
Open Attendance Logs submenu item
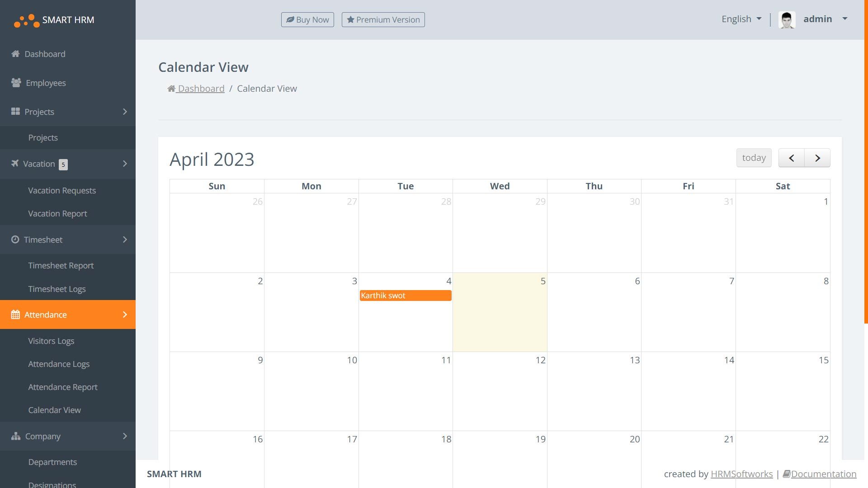[x=59, y=364]
